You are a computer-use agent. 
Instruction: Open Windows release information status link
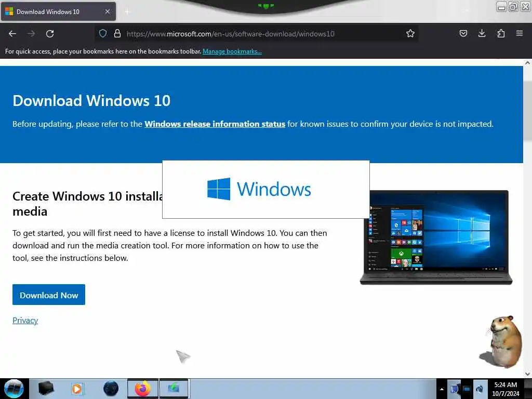click(215, 124)
